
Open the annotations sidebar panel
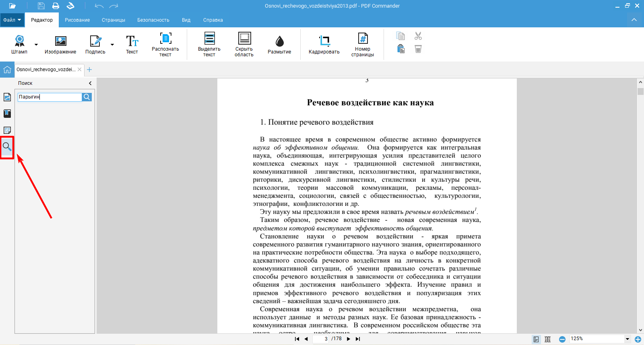pos(7,130)
